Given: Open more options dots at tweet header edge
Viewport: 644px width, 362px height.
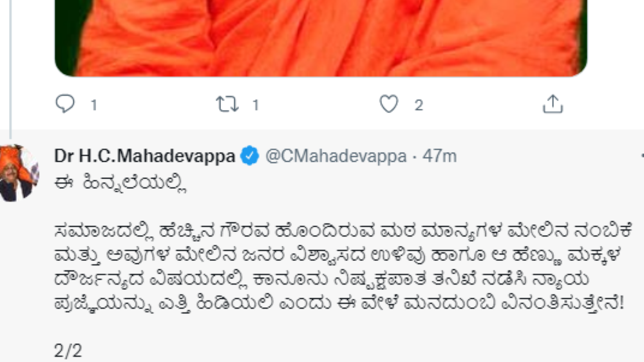Looking at the screenshot, I should pos(641,156).
